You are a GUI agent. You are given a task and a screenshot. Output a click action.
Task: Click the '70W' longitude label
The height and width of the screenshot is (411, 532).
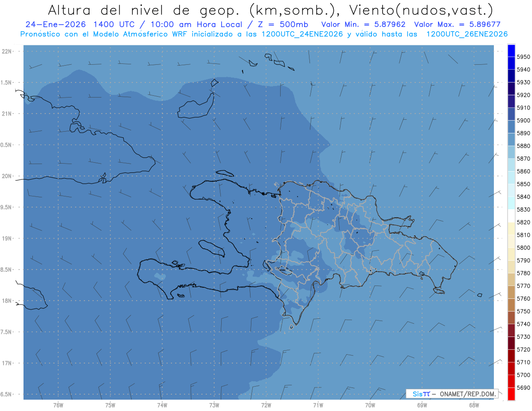(370, 405)
